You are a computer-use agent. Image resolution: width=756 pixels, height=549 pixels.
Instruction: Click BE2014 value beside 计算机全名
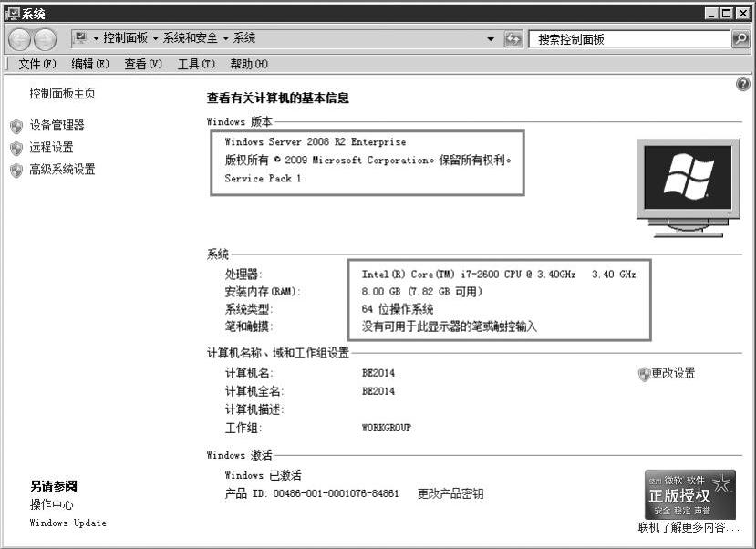click(x=378, y=391)
